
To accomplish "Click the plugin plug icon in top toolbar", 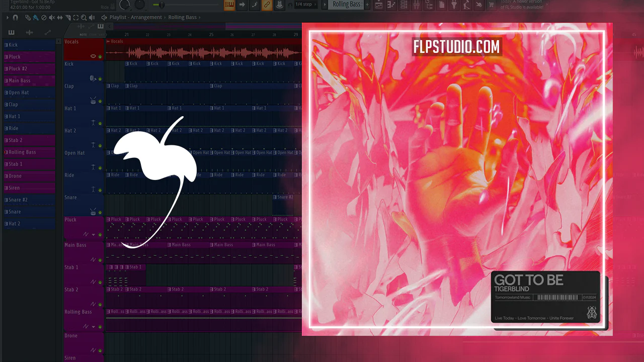I will (454, 5).
